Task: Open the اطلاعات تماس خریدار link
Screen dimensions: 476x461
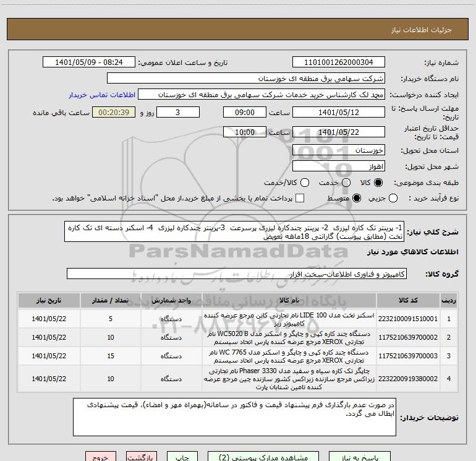Action: [x=102, y=95]
